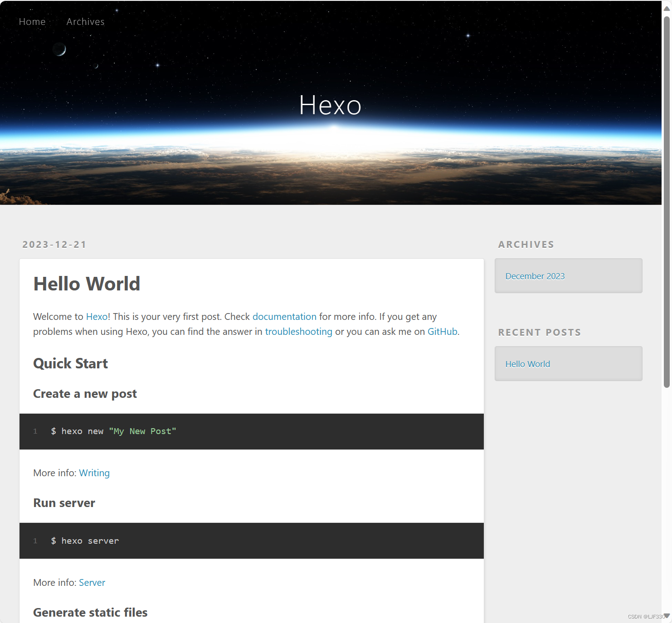Open the documentation link
672x623 pixels.
pyautogui.click(x=284, y=317)
